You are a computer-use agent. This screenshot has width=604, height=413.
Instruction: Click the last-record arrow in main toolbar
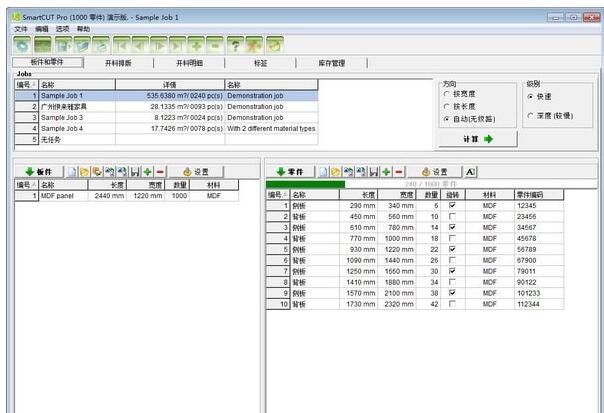coord(177,45)
